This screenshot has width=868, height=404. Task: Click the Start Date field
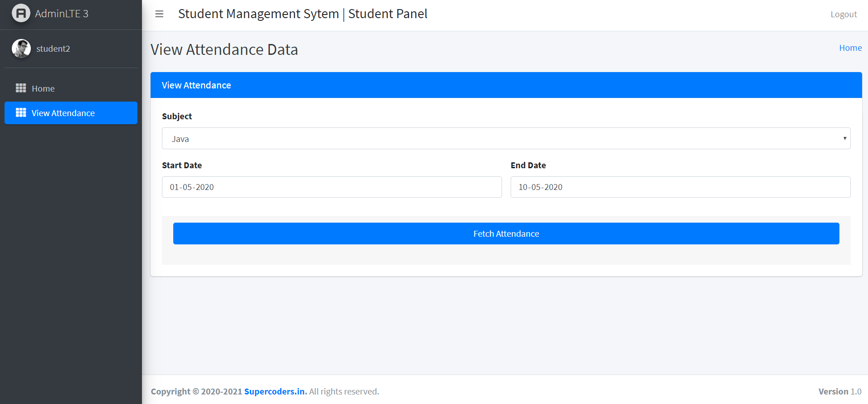[x=332, y=187]
